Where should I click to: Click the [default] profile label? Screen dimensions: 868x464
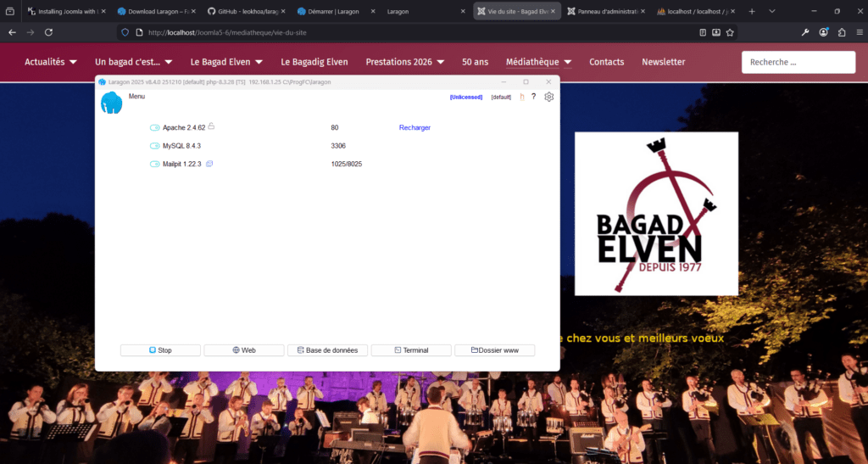(x=501, y=98)
